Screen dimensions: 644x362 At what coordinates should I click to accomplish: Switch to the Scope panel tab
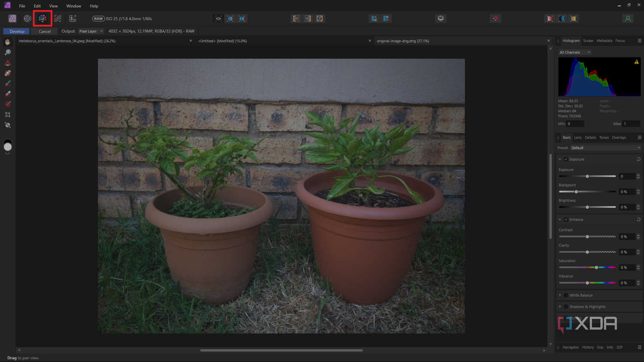[588, 41]
